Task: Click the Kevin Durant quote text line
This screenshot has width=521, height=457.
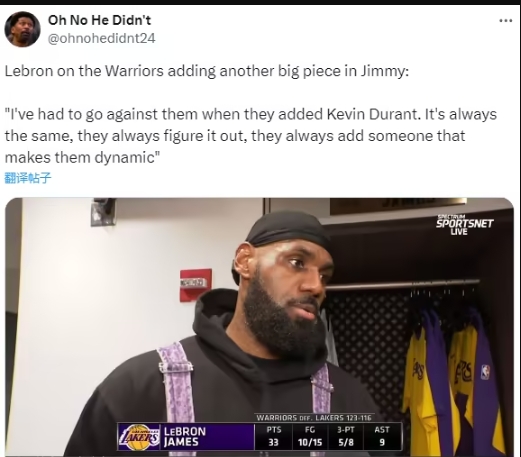Action: 250,114
